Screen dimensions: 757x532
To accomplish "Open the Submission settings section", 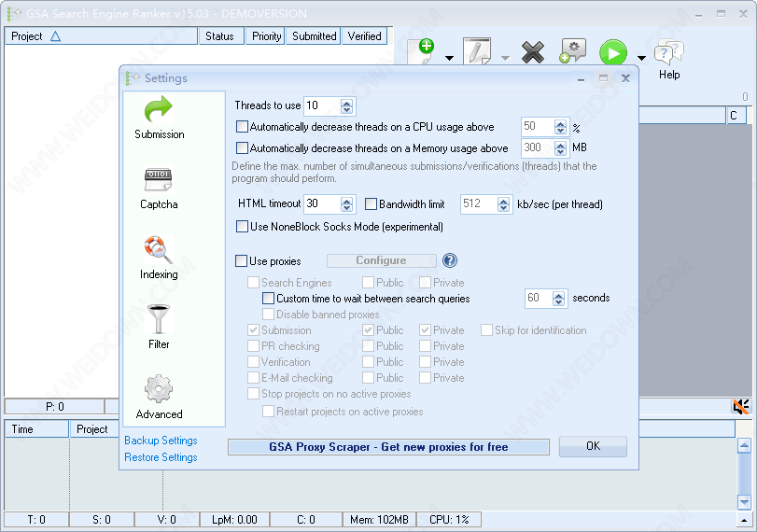I will (x=159, y=118).
